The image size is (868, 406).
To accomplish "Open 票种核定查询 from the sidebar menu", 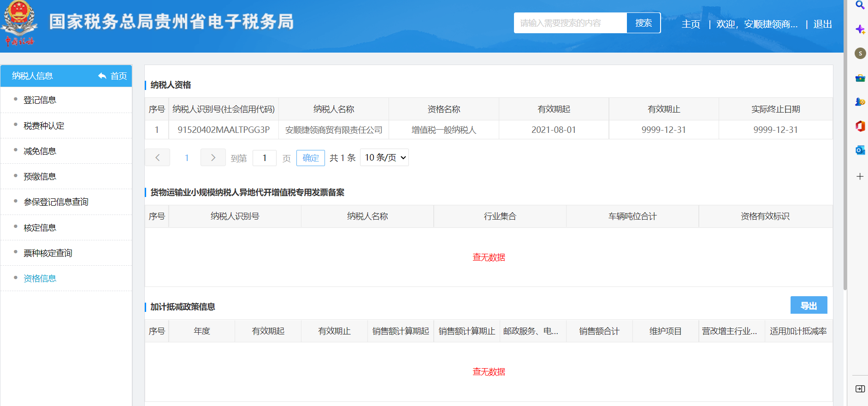I will (x=48, y=253).
